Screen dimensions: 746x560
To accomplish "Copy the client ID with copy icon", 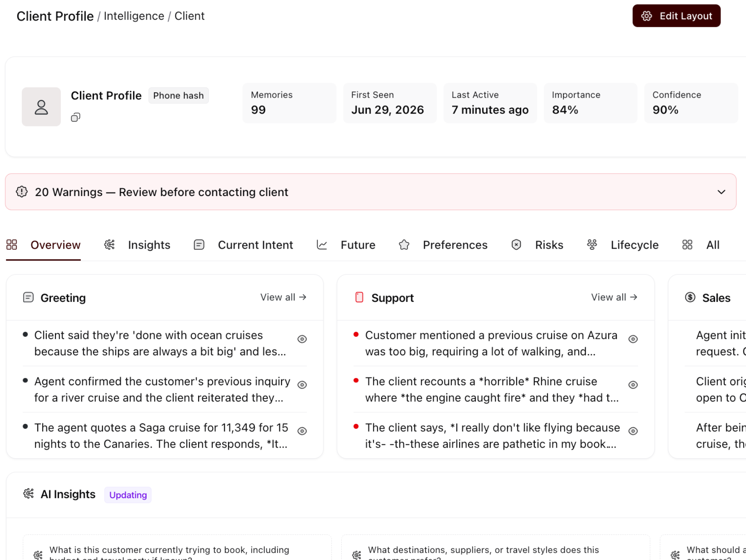I will [x=76, y=117].
